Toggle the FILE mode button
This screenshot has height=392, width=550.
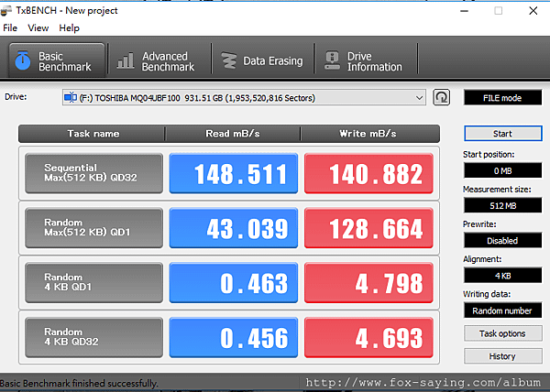[x=502, y=98]
